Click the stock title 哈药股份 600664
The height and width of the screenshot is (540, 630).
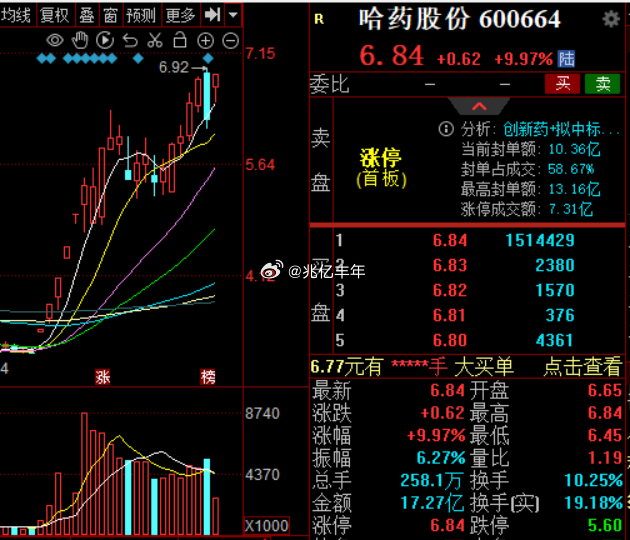point(459,19)
